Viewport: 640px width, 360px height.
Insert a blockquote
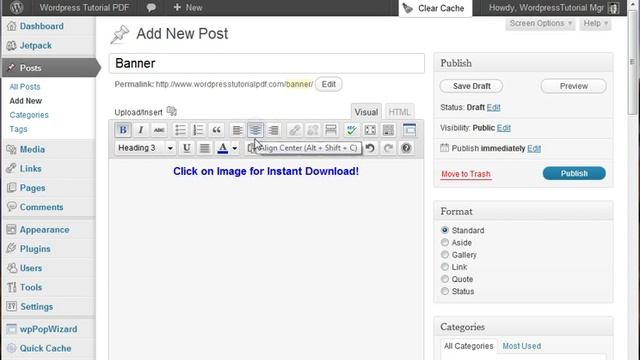click(x=216, y=130)
